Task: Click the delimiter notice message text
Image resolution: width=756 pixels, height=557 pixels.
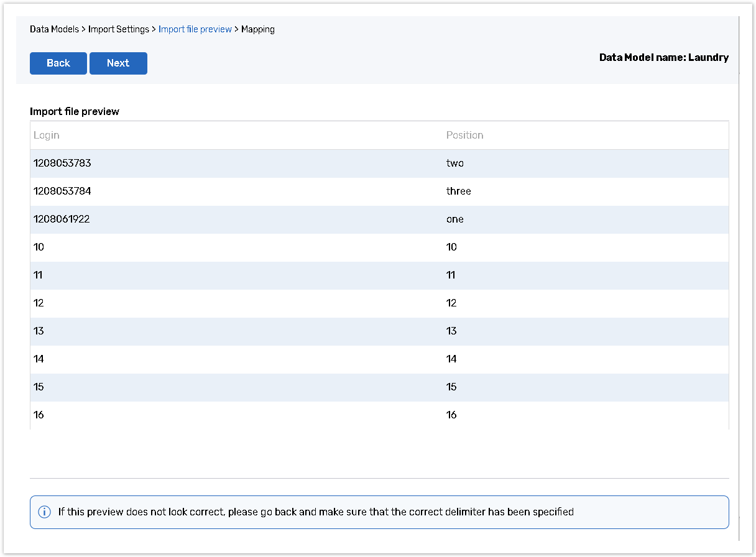Action: [x=316, y=512]
